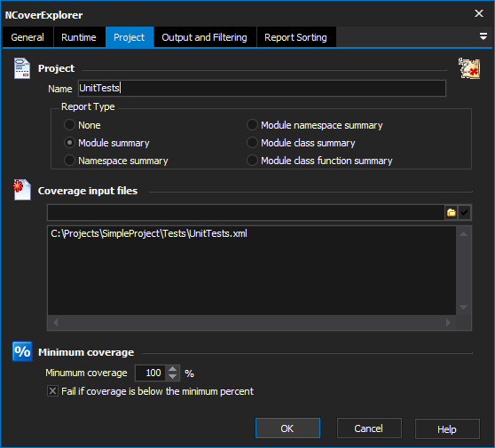495x448 pixels.
Task: Click the Project section document icon
Action: pyautogui.click(x=22, y=68)
